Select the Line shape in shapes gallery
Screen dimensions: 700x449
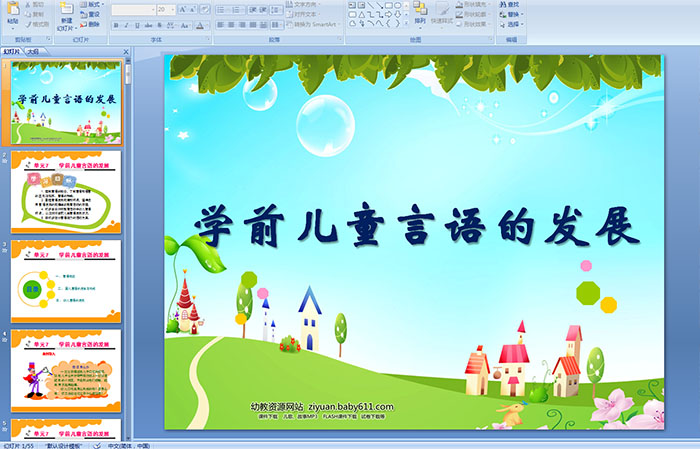pyautogui.click(x=371, y=5)
